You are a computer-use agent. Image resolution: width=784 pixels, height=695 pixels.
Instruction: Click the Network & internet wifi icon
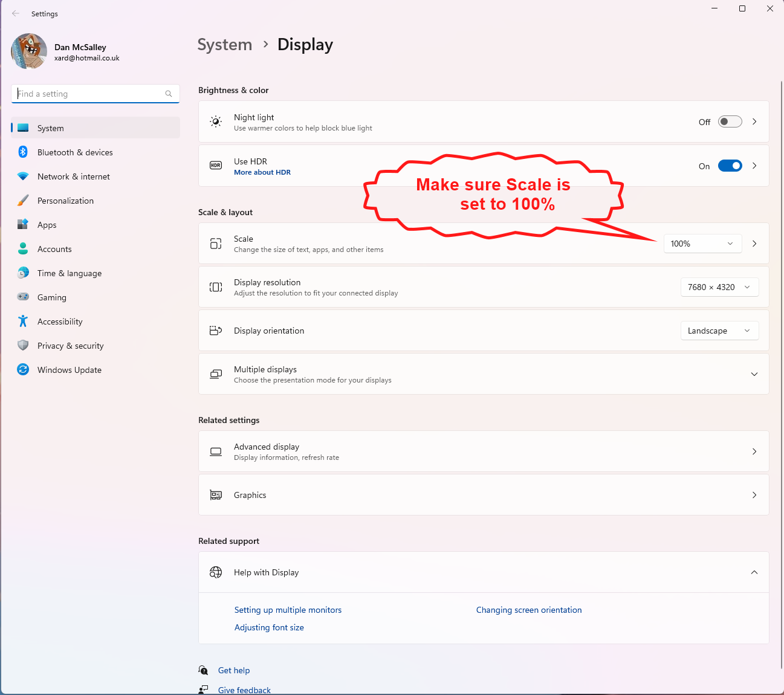pos(23,176)
